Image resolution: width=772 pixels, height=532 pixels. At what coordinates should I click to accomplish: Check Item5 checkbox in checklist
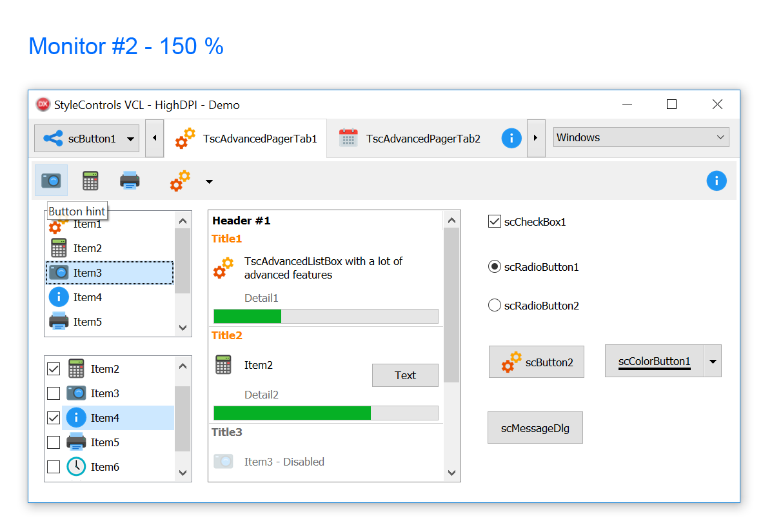[53, 442]
